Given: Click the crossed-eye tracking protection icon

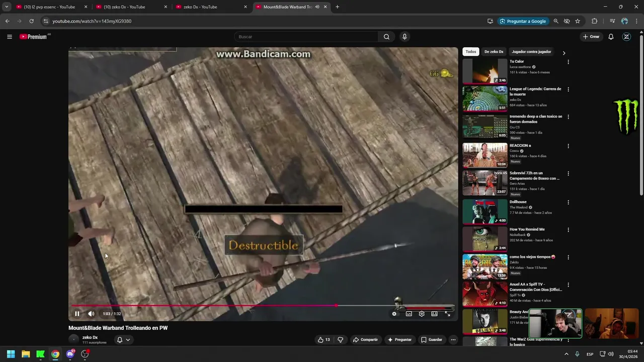Looking at the screenshot, I should coord(567,21).
